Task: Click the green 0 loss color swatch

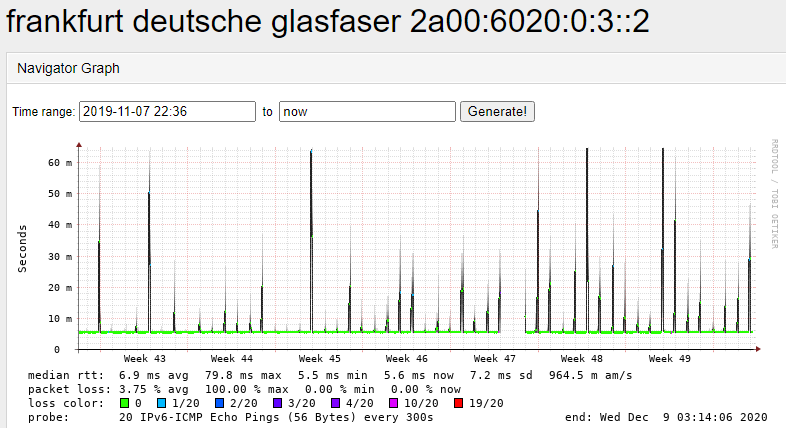Action: [x=125, y=403]
